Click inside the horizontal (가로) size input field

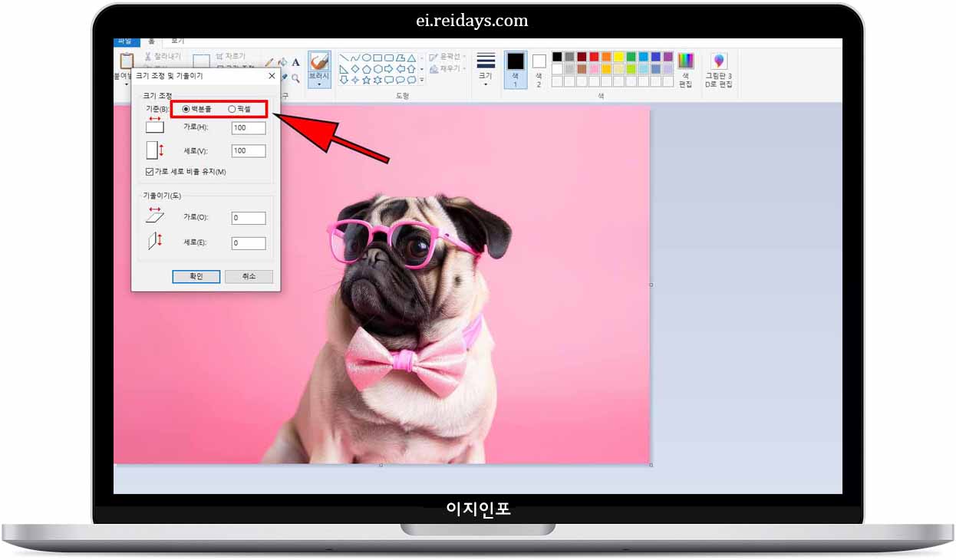click(x=247, y=128)
